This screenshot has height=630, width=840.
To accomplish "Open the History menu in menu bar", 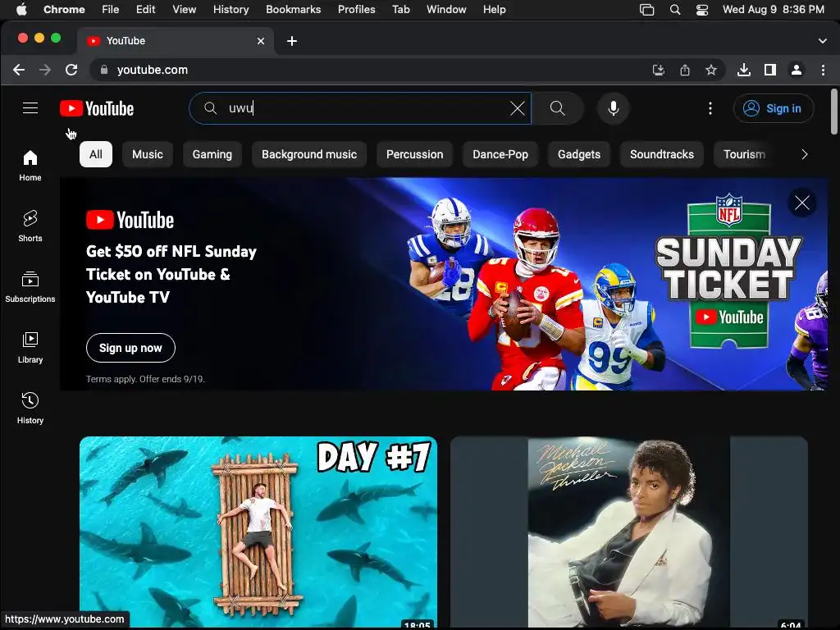I will tap(231, 10).
